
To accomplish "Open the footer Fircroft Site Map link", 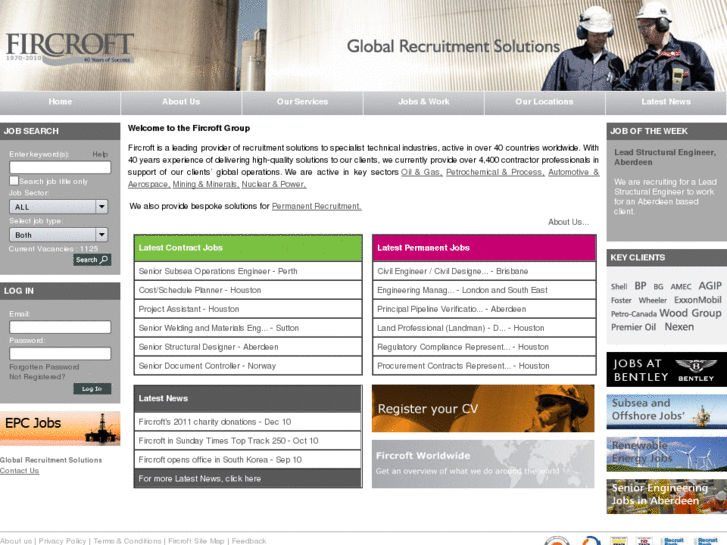I will [x=196, y=541].
